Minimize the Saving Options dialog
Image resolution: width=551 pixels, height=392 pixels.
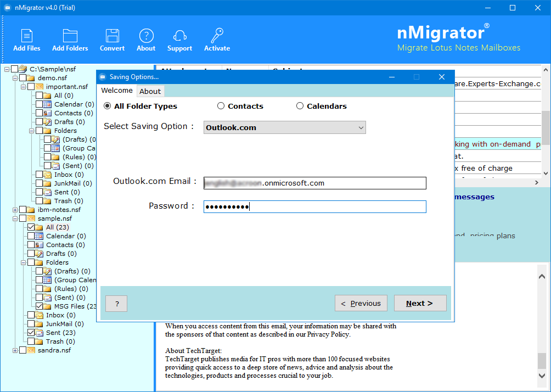[392, 77]
